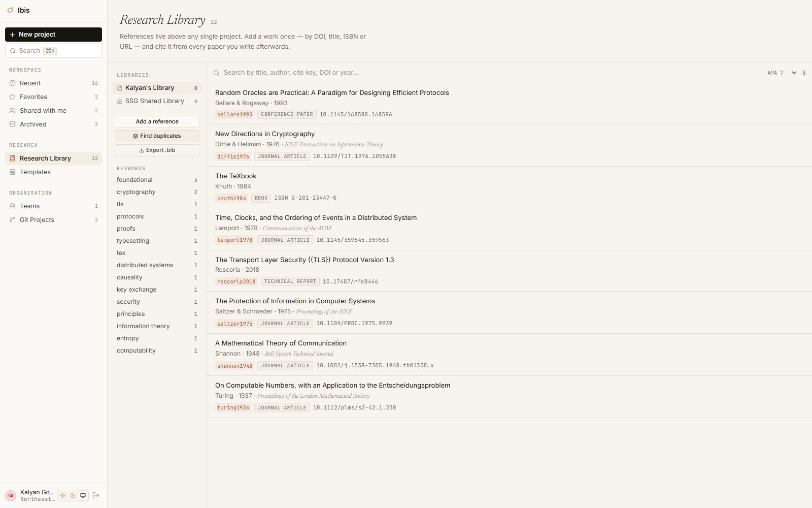Screen dimensions: 812x508
Task: Focus the search by title, author field
Action: tap(487, 73)
